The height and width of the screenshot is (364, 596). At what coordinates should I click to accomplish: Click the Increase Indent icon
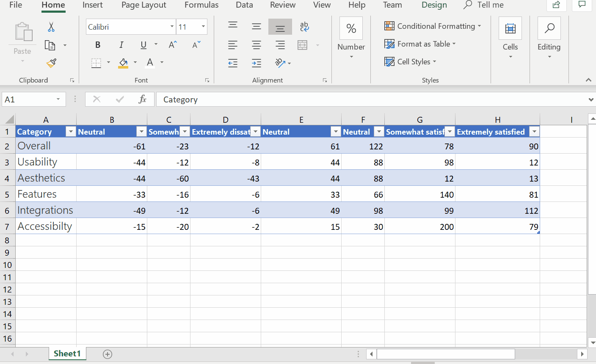[256, 63]
